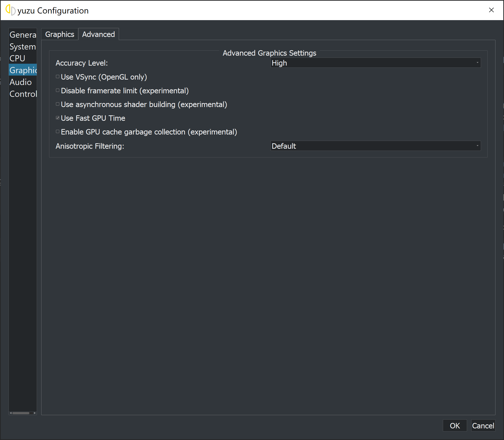Toggle asynchronous shader building checkbox
The width and height of the screenshot is (504, 440).
(58, 104)
